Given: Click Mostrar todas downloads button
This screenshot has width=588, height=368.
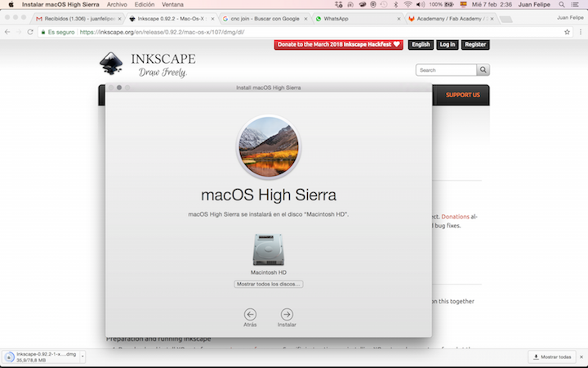Looking at the screenshot, I should tap(552, 357).
